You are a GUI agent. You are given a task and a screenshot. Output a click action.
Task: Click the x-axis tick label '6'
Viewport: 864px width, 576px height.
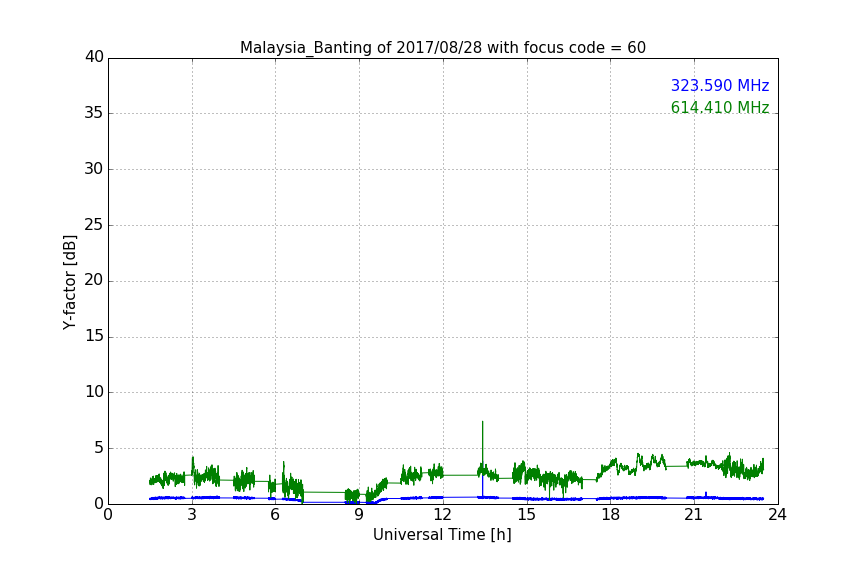[x=275, y=515]
